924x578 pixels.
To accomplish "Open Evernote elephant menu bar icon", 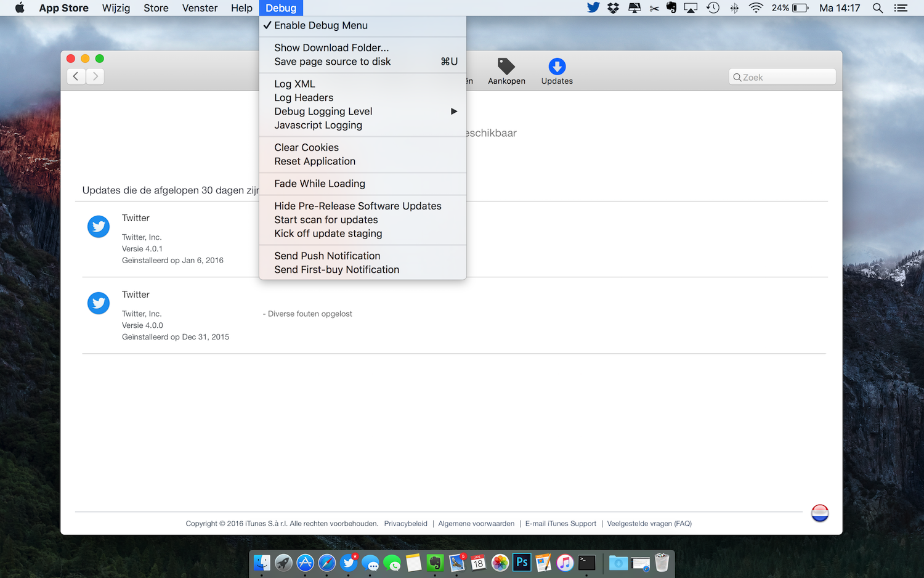I will coord(671,8).
